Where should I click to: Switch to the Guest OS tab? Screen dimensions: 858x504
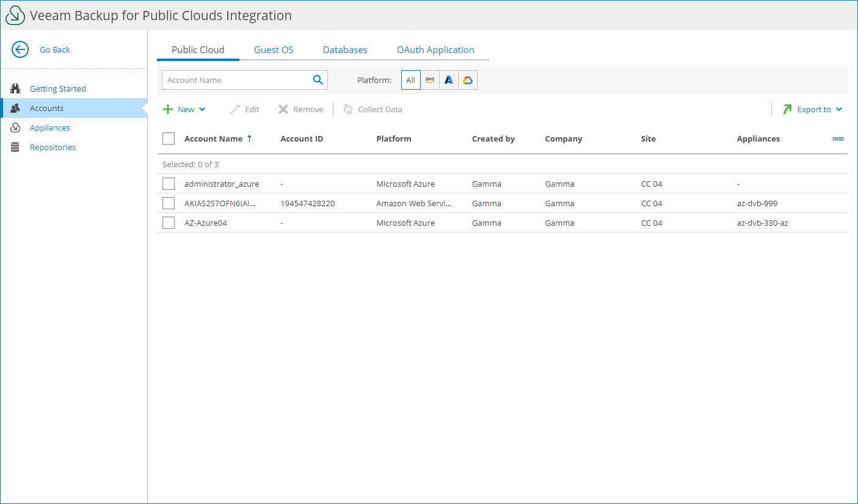tap(274, 49)
